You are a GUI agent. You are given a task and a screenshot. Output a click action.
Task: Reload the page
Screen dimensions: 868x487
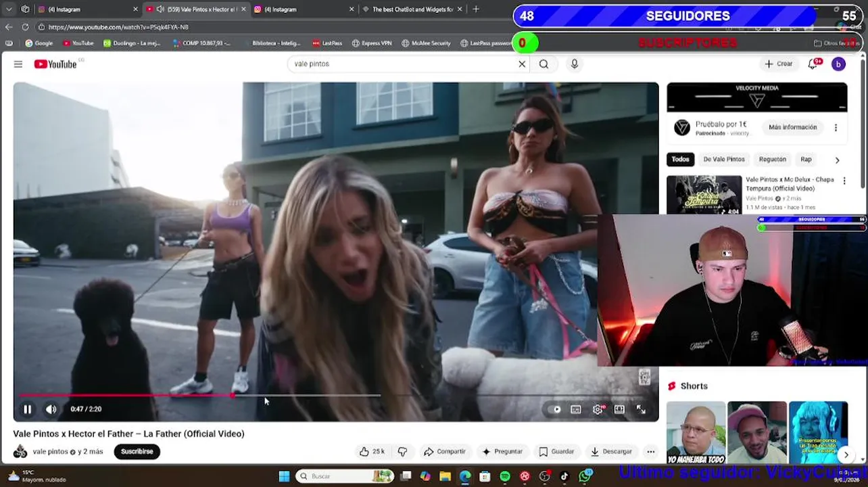[x=26, y=27]
